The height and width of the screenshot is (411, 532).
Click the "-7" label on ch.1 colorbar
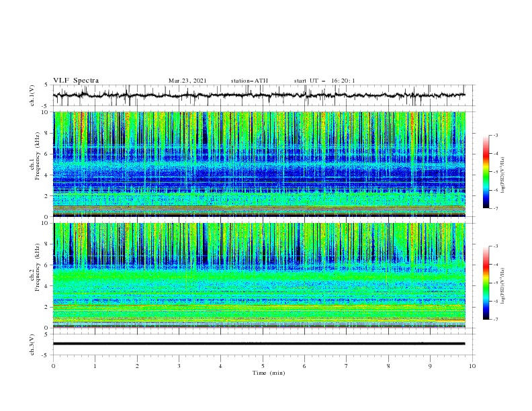[496, 208]
